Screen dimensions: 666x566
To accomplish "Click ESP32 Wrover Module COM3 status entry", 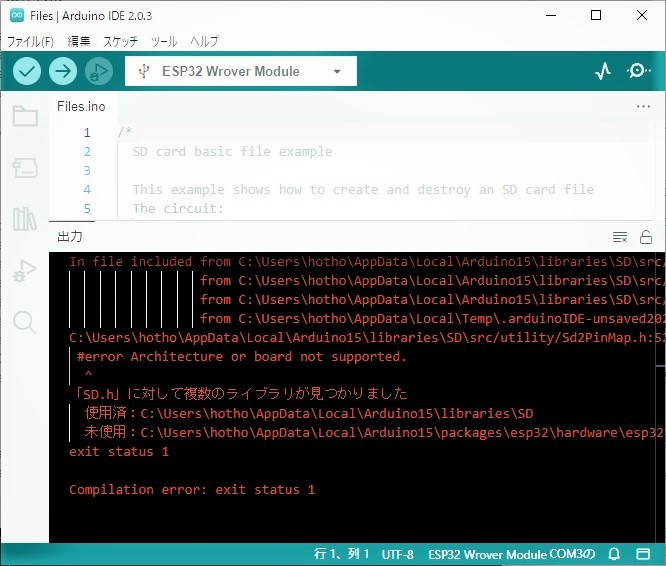I will click(x=511, y=555).
